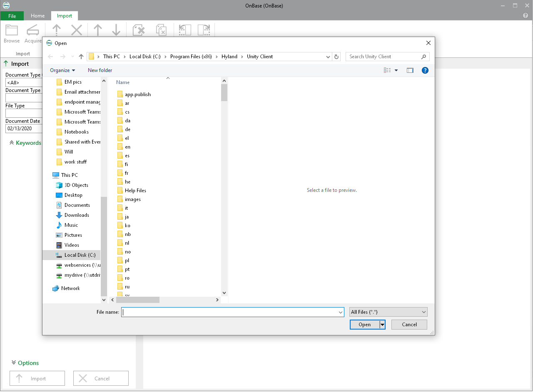Viewport: 533px width, 392px height.
Task: Select the images folder
Action: pyautogui.click(x=129, y=199)
